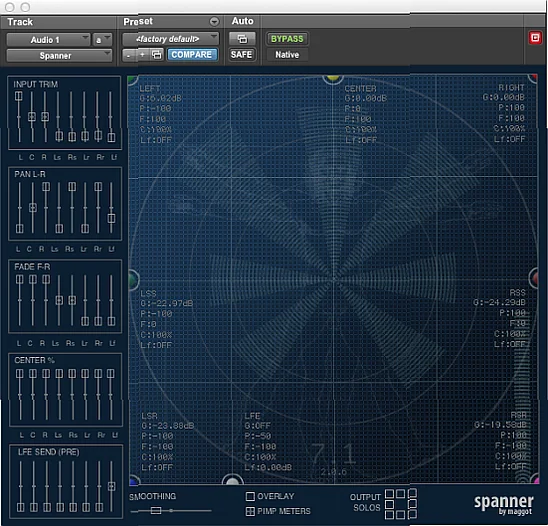Click the FADE F-R slider for channel Ls
548x526 pixels.
(x=59, y=300)
